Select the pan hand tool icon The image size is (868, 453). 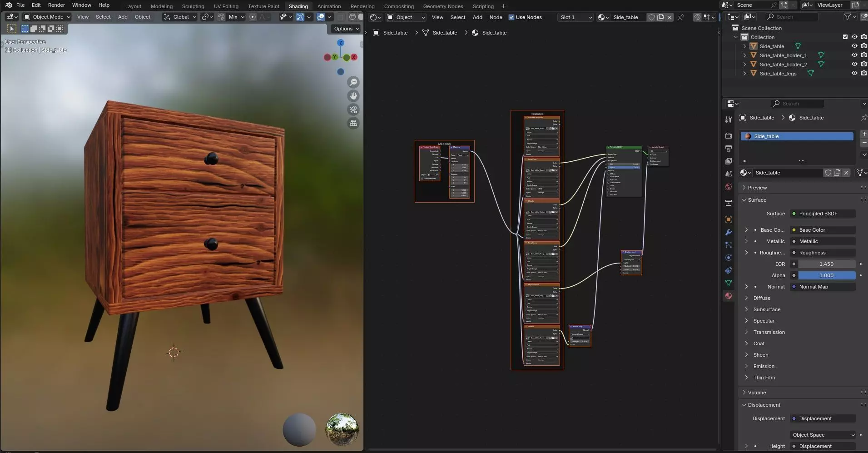pyautogui.click(x=353, y=96)
